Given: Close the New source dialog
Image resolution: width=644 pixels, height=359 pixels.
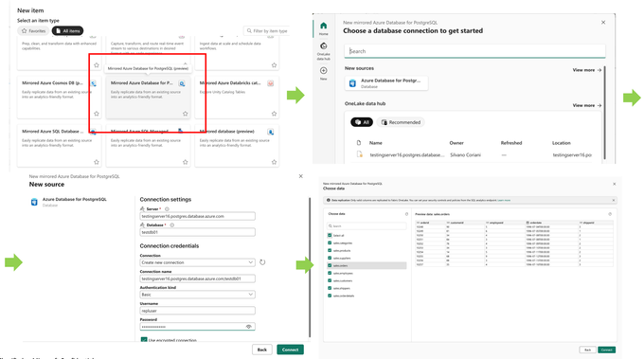Looking at the screenshot, I should 300,176.
